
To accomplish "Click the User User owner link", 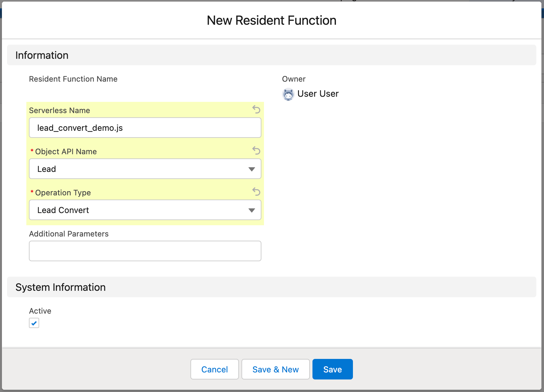I will coord(318,94).
